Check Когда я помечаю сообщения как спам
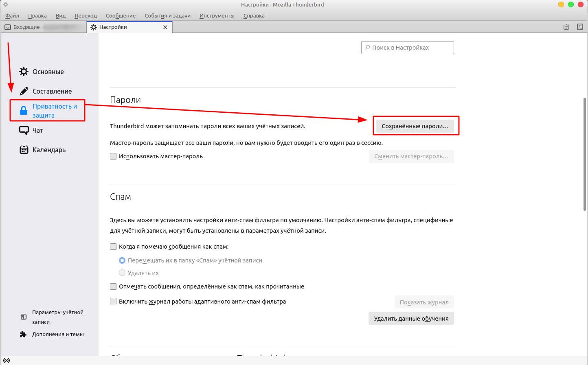The width and height of the screenshot is (588, 365). (113, 247)
